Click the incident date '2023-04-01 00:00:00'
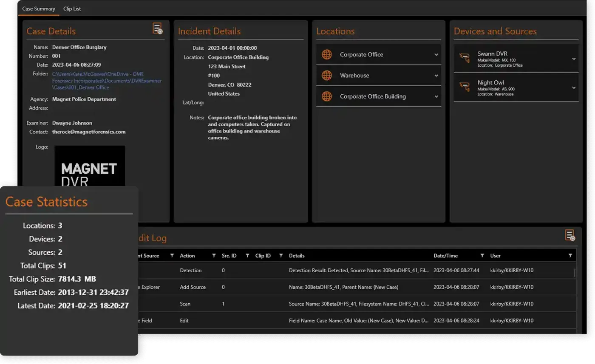 [x=232, y=48]
